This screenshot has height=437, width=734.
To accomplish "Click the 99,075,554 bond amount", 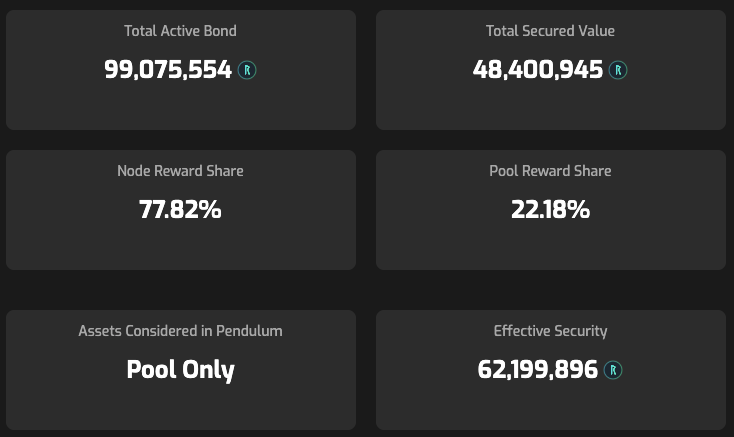I will point(168,70).
